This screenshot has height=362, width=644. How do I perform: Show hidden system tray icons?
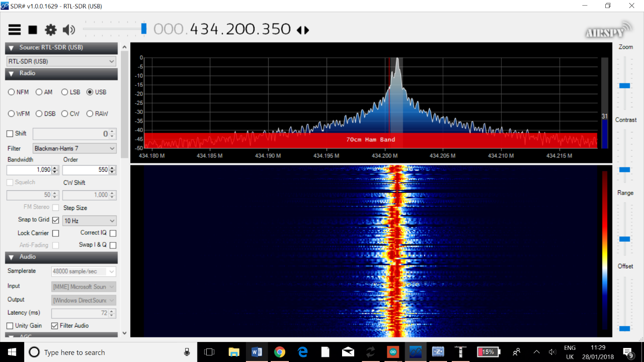point(536,352)
